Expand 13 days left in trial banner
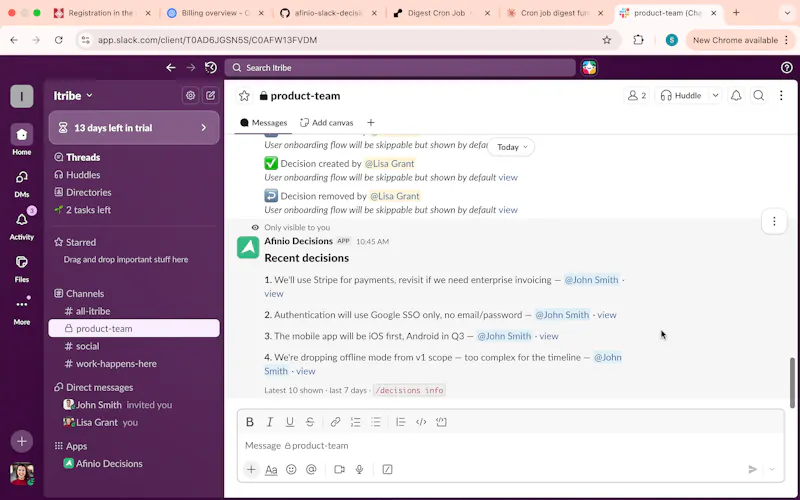 pos(134,128)
